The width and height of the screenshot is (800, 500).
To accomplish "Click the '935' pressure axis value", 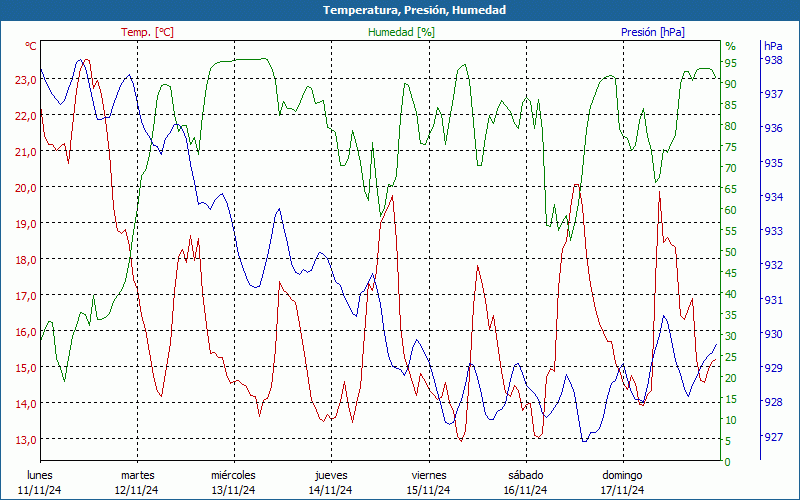I will tap(773, 163).
